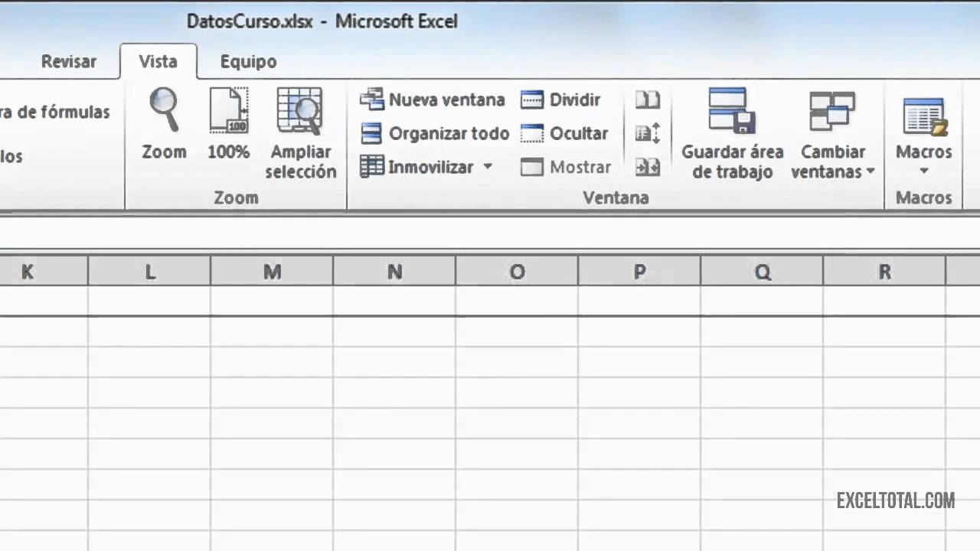Click the Nueva ventana icon
This screenshot has height=551, width=980.
coord(371,99)
